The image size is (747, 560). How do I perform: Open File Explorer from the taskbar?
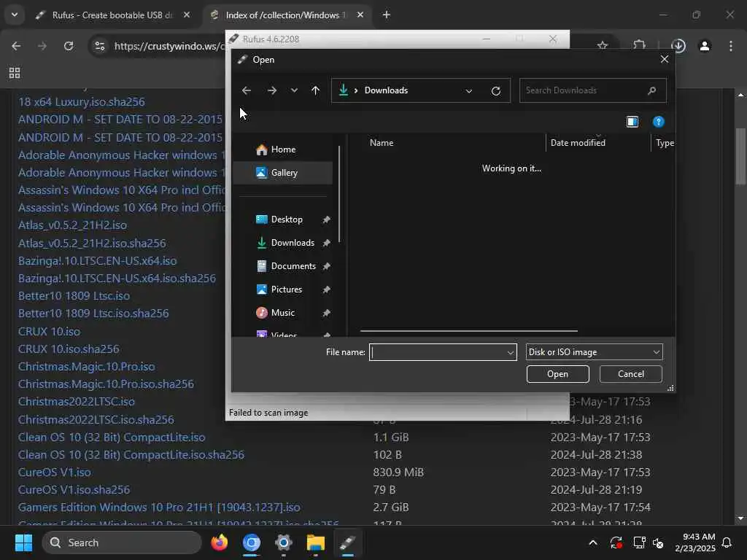315,542
